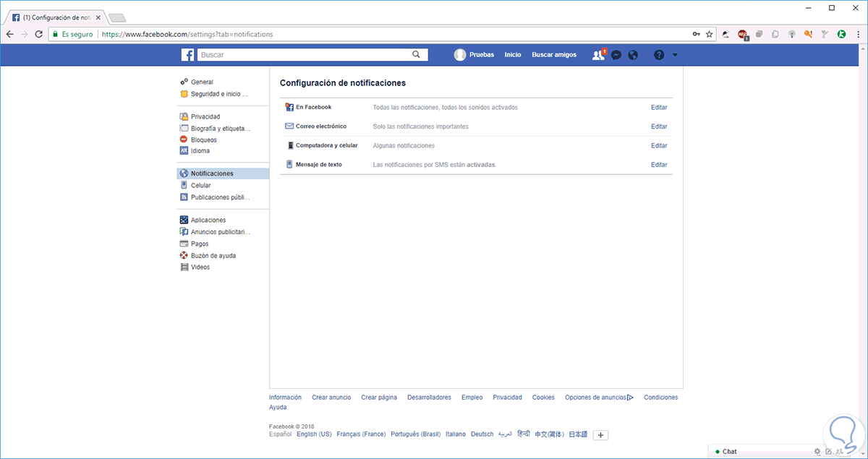Bookmark page with star icon
Image resolution: width=868 pixels, height=459 pixels.
tap(710, 34)
